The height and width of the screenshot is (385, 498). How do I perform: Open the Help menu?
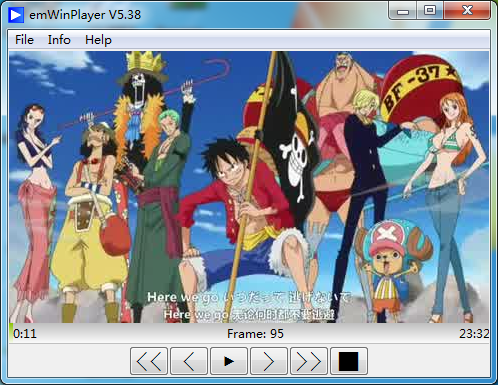98,40
